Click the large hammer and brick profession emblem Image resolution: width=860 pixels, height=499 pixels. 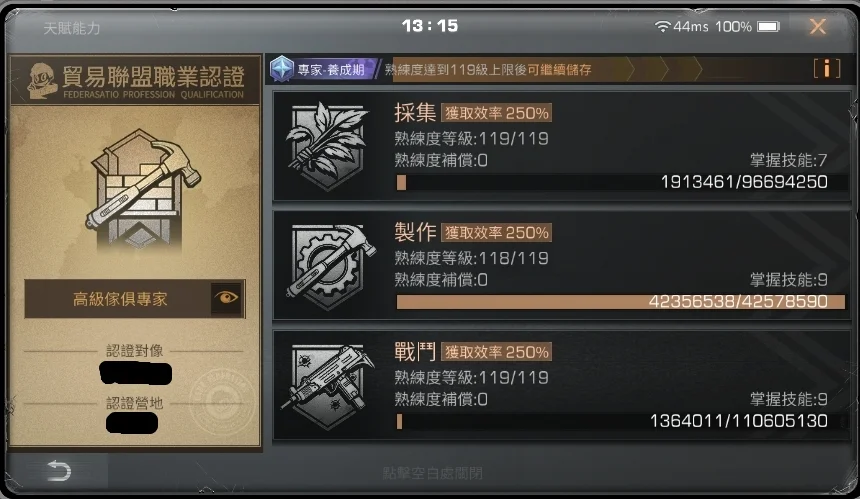[143, 189]
